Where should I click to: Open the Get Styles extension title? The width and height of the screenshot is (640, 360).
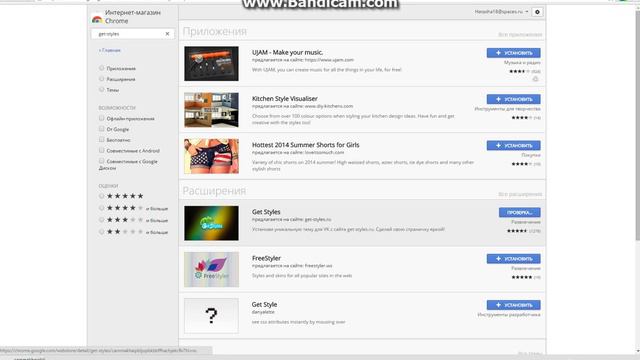[x=266, y=212]
